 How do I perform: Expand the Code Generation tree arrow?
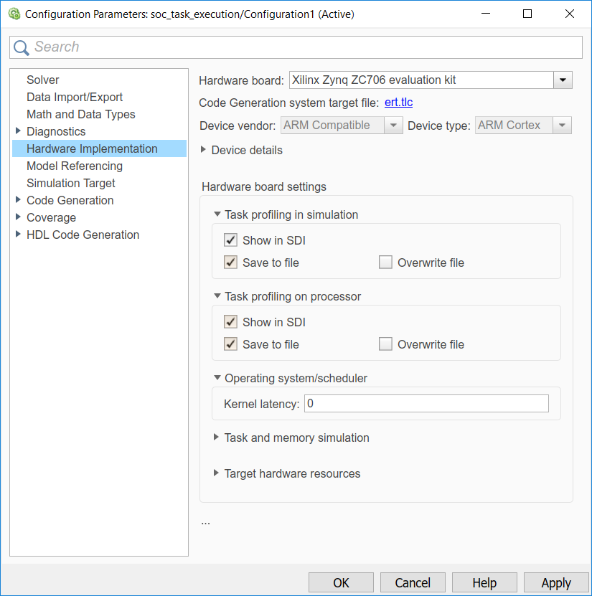click(x=18, y=200)
